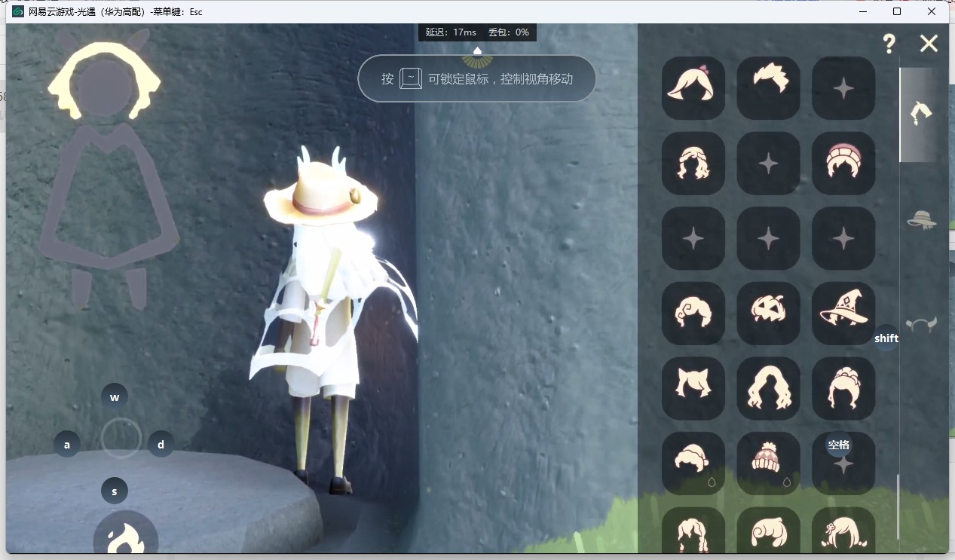Select the spiky short hairstyle
Screen dimensions: 955x560
[768, 87]
